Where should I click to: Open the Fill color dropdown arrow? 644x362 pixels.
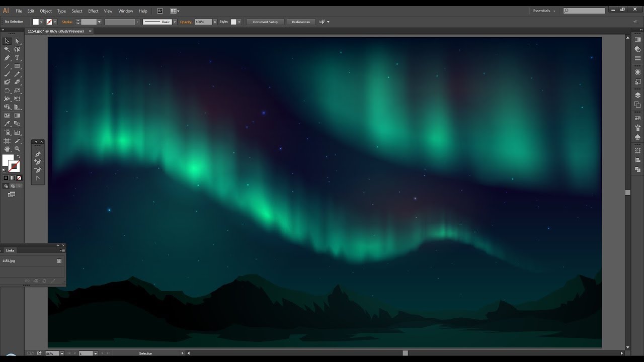42,22
